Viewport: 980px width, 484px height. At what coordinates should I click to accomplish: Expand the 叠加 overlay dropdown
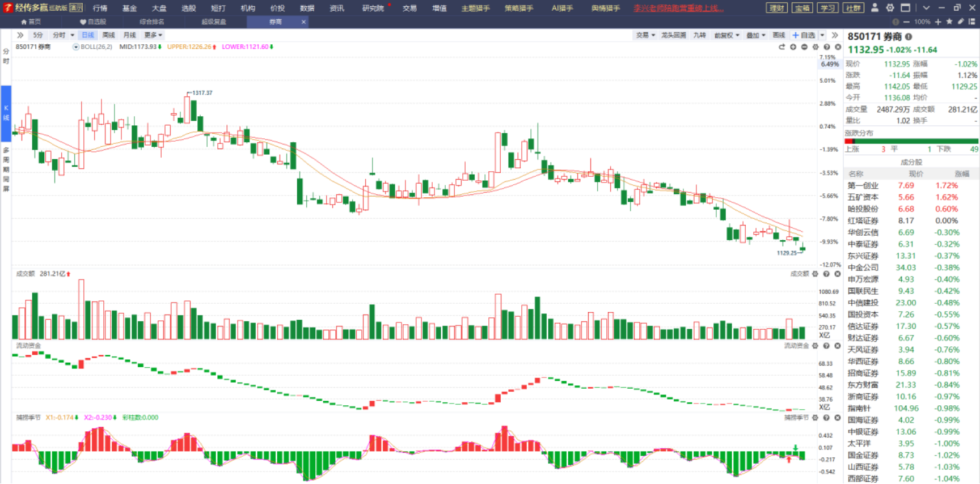click(755, 35)
